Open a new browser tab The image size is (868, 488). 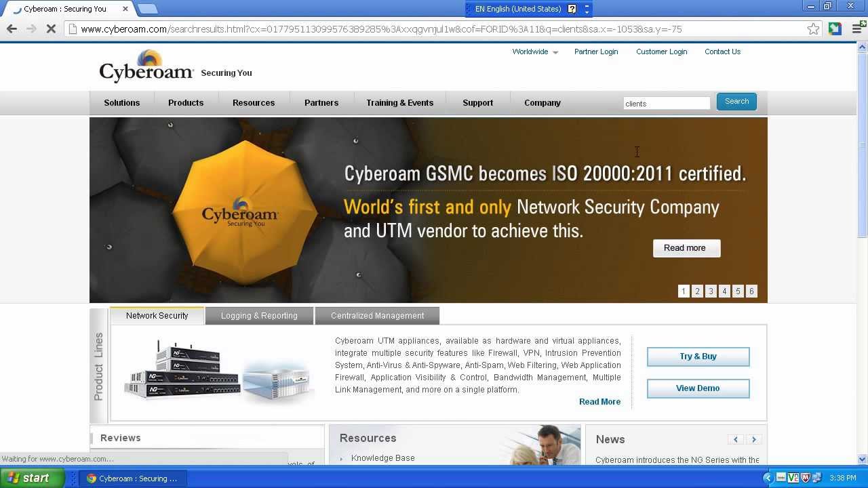point(147,9)
